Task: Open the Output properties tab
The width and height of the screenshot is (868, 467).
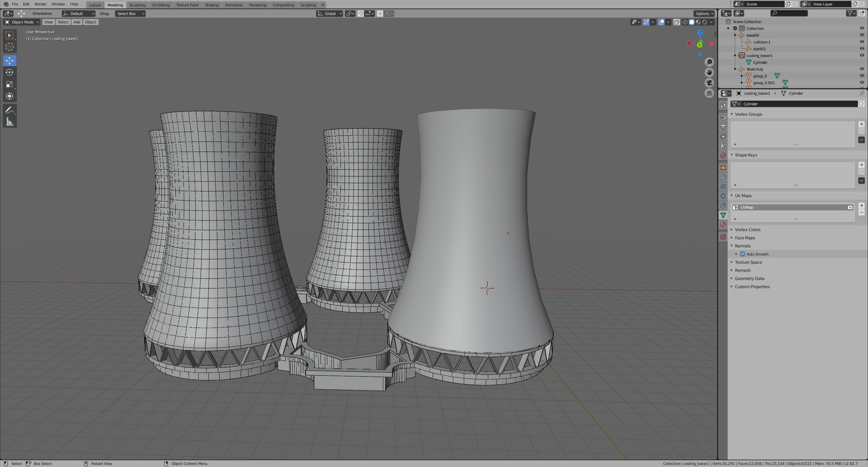Action: [723, 127]
